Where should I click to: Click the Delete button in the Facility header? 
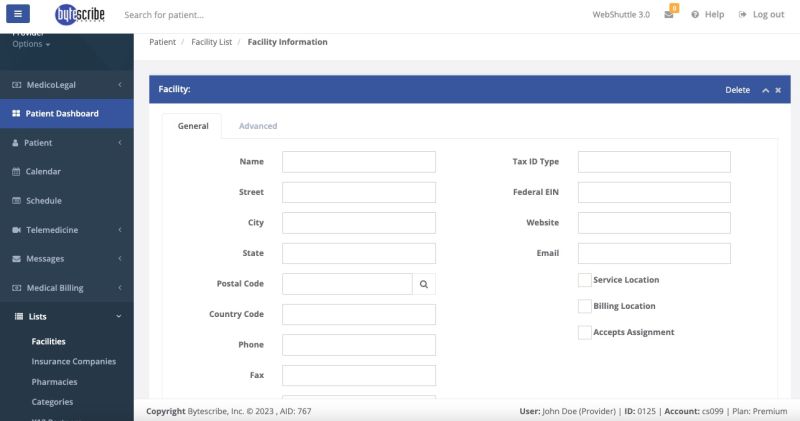[737, 90]
